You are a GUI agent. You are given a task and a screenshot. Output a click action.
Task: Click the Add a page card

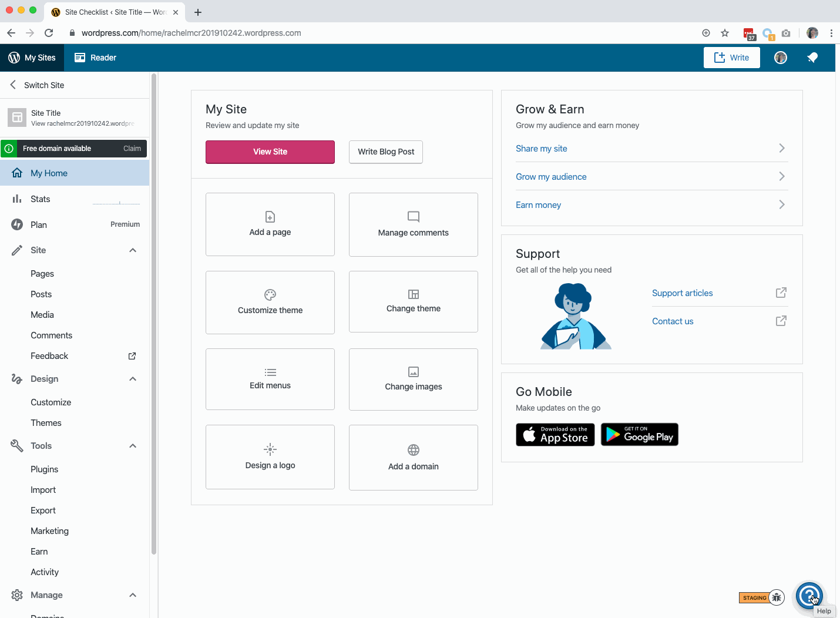click(x=270, y=224)
